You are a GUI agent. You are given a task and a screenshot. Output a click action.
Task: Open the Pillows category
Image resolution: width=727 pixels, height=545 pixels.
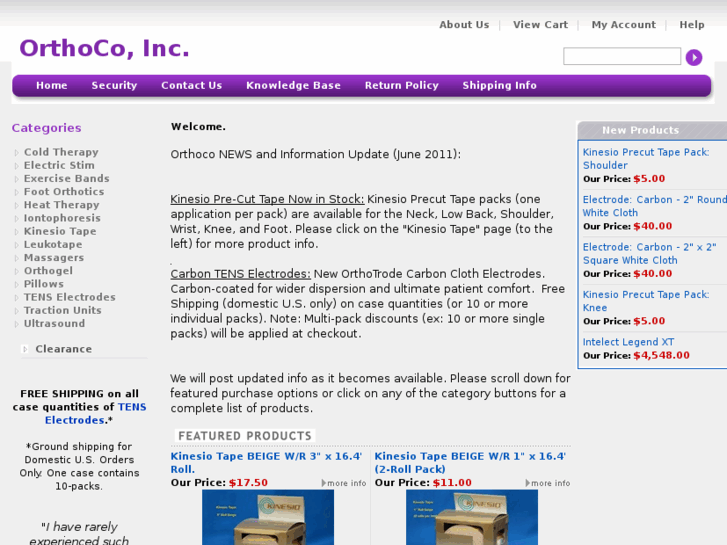tap(44, 284)
